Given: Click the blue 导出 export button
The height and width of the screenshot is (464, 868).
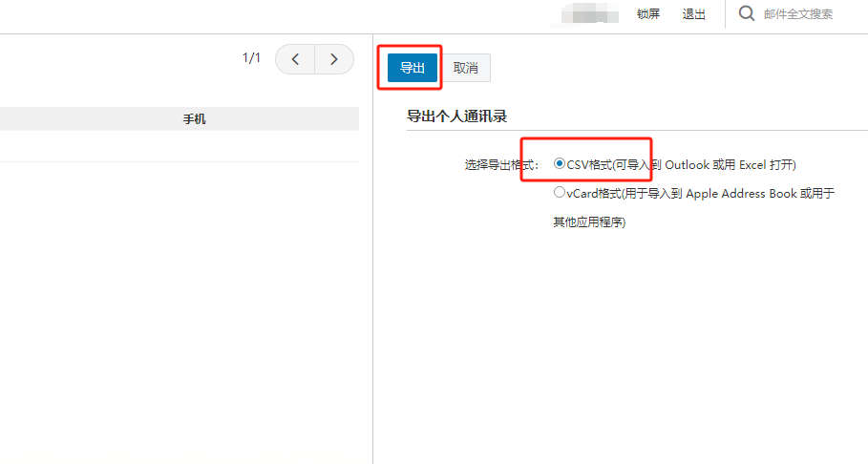Looking at the screenshot, I should point(412,68).
